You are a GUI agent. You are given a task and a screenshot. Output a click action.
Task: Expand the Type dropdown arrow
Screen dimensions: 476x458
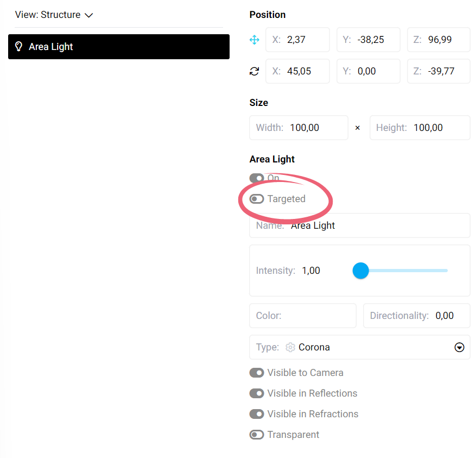coord(459,348)
